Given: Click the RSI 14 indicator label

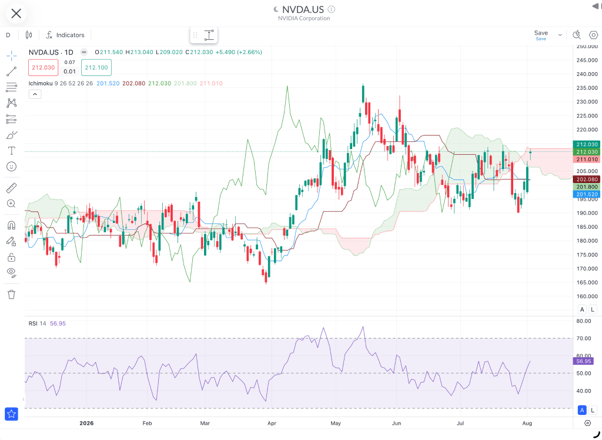Looking at the screenshot, I should pyautogui.click(x=37, y=324).
